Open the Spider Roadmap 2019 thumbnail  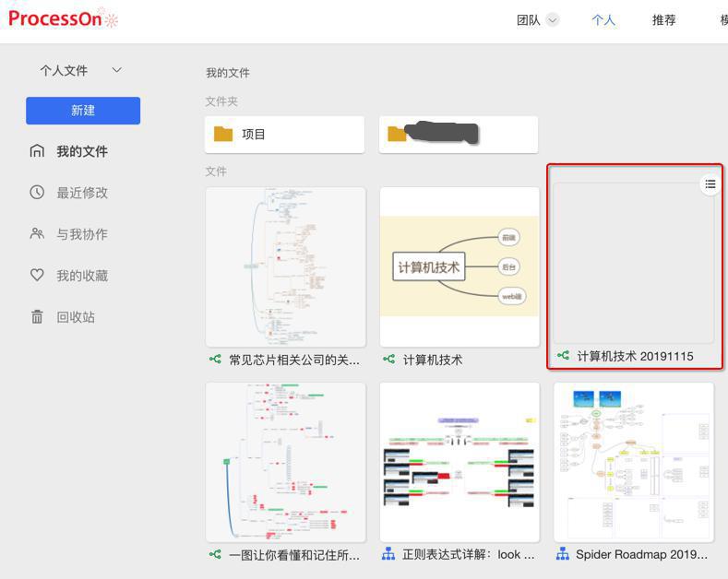pos(634,462)
